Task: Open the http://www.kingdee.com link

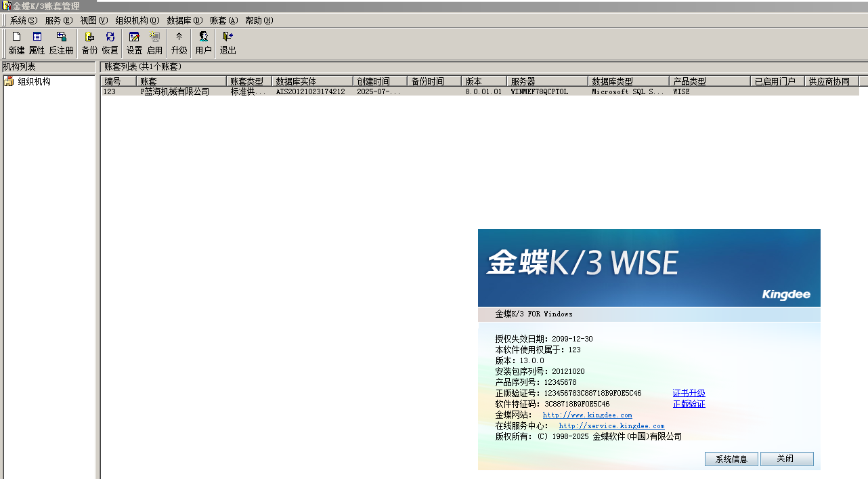Action: coord(587,415)
